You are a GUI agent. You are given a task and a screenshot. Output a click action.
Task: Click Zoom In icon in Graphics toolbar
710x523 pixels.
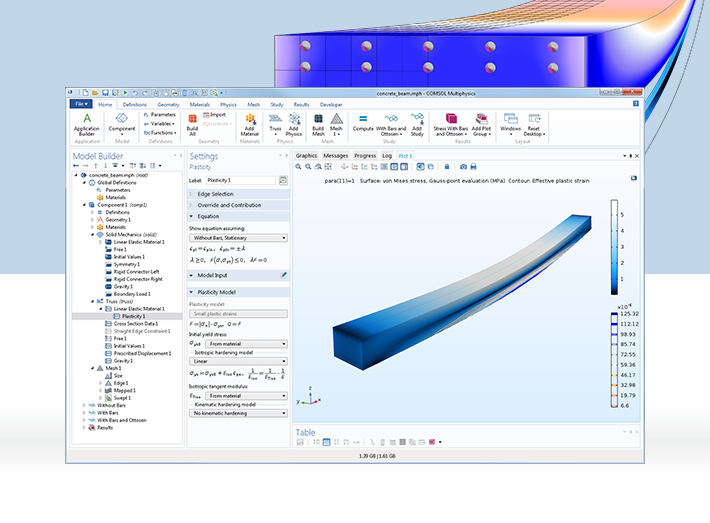point(298,167)
